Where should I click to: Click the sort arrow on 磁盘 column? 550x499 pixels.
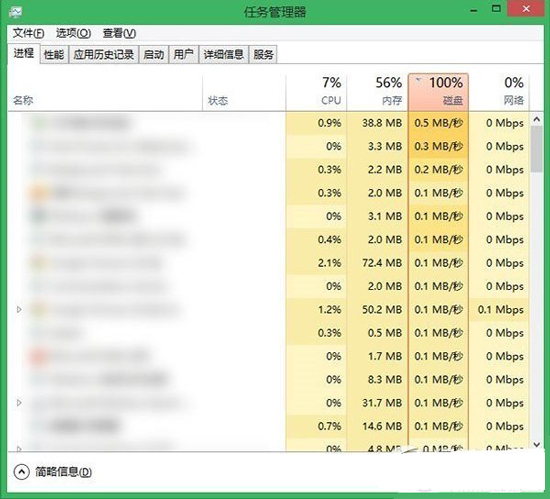[x=418, y=81]
